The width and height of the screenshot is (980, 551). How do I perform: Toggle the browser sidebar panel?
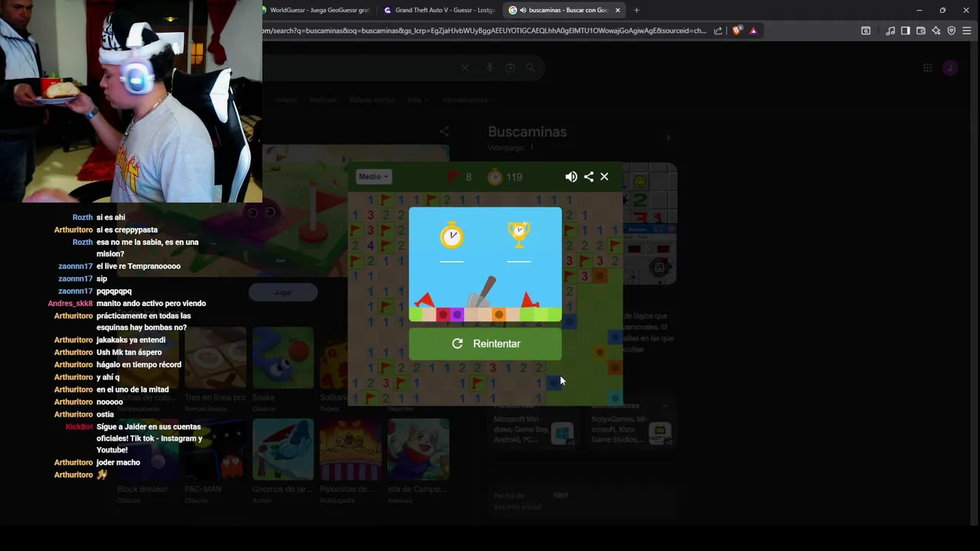[905, 31]
